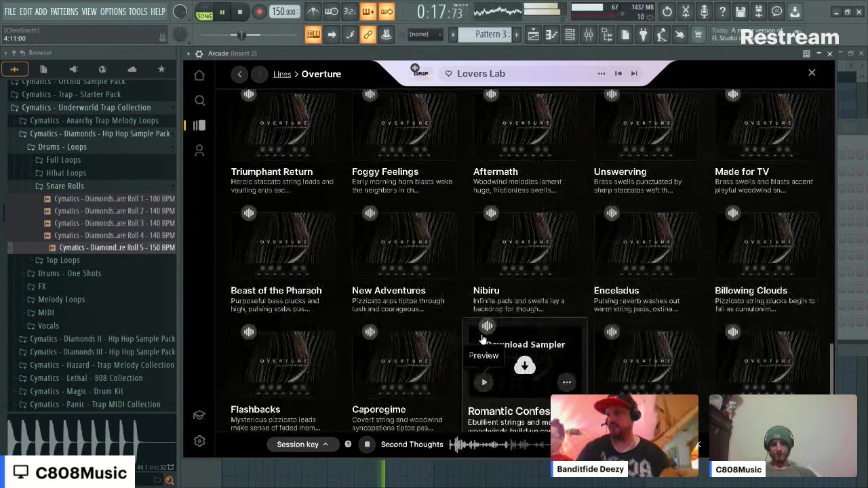This screenshot has height=488, width=868.
Task: Click the heart icon beside Lovers Lab
Action: tap(448, 73)
